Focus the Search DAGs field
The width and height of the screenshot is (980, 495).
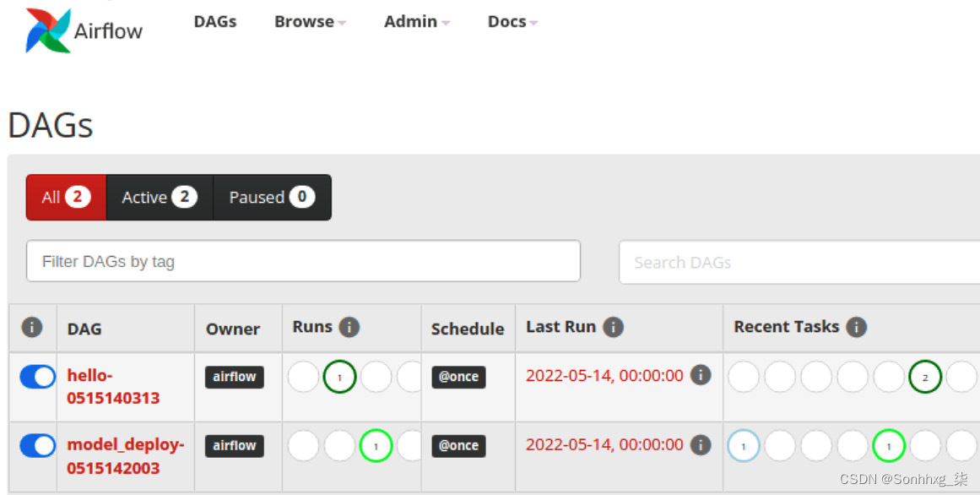pos(799,262)
